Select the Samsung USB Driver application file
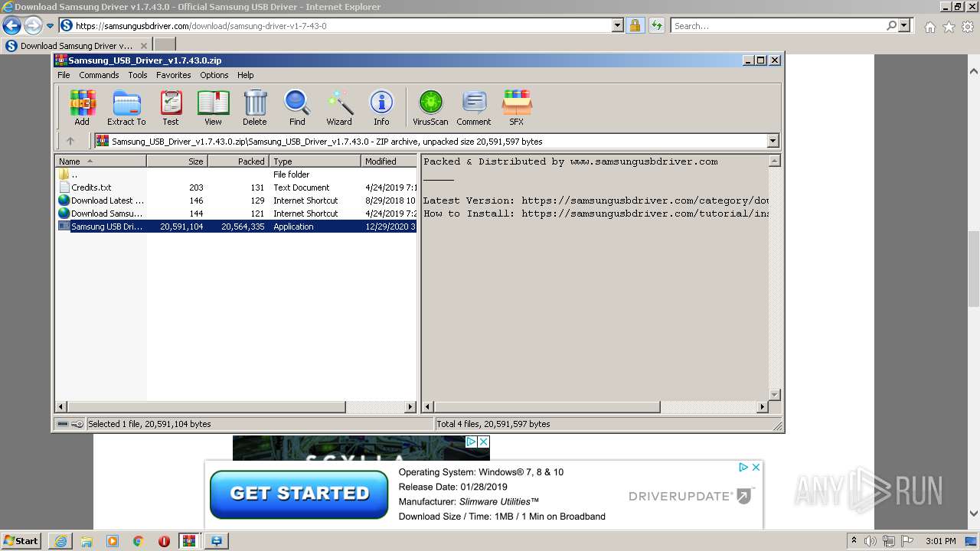Screen dimensions: 980x551 (237, 227)
